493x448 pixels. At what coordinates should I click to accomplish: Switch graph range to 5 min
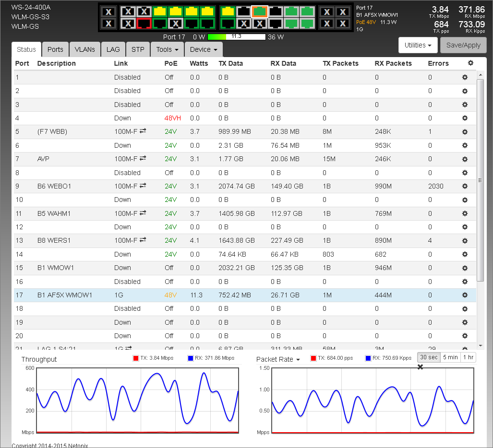click(450, 357)
